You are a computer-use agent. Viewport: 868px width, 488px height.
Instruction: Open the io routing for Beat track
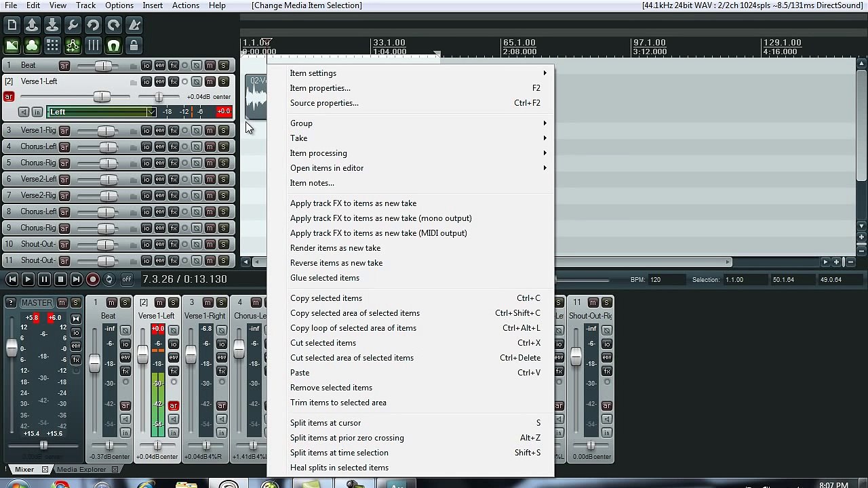point(146,65)
